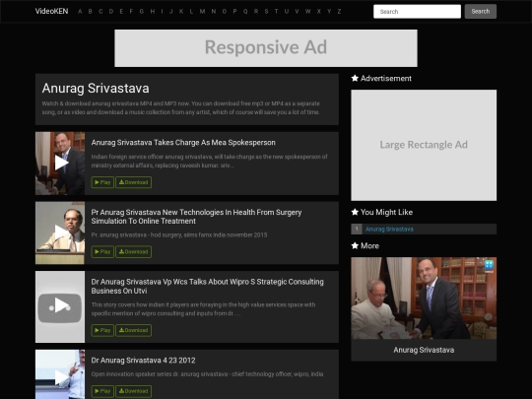Download the Mea Spokesperson video
The height and width of the screenshot is (399, 532).
(x=134, y=182)
